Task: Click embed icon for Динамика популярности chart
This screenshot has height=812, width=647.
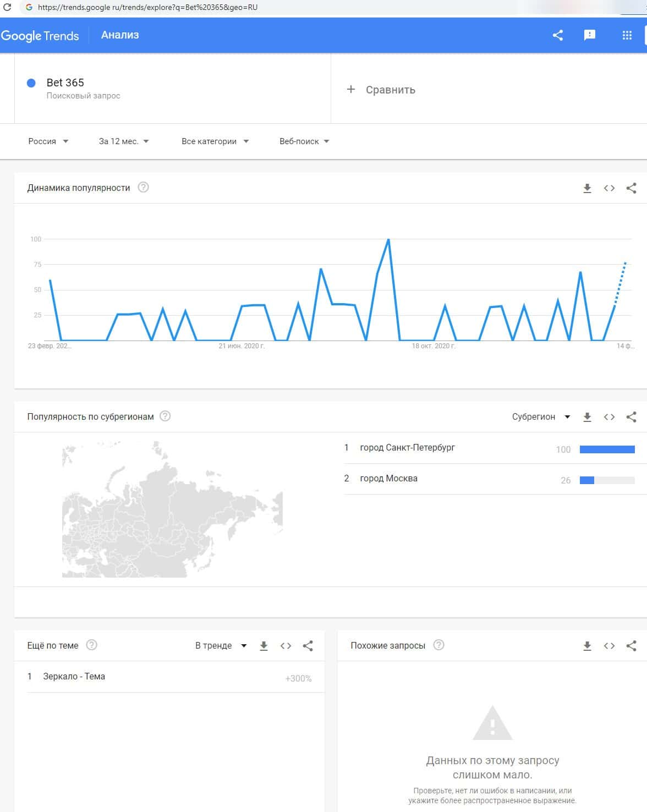Action: [x=609, y=188]
